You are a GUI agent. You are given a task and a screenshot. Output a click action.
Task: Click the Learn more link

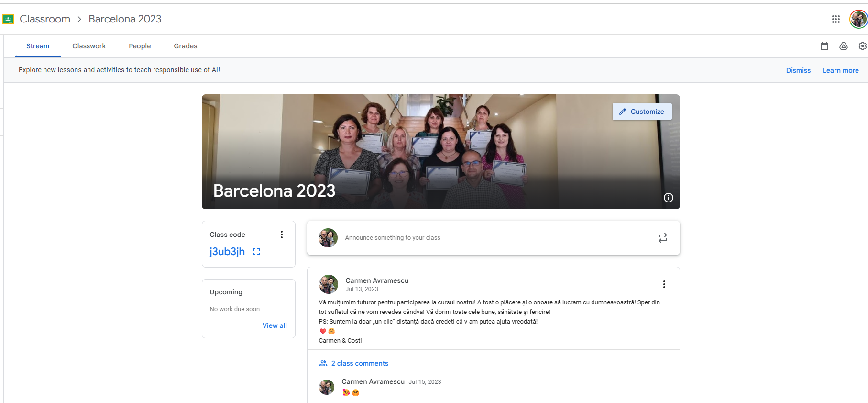[x=840, y=70]
